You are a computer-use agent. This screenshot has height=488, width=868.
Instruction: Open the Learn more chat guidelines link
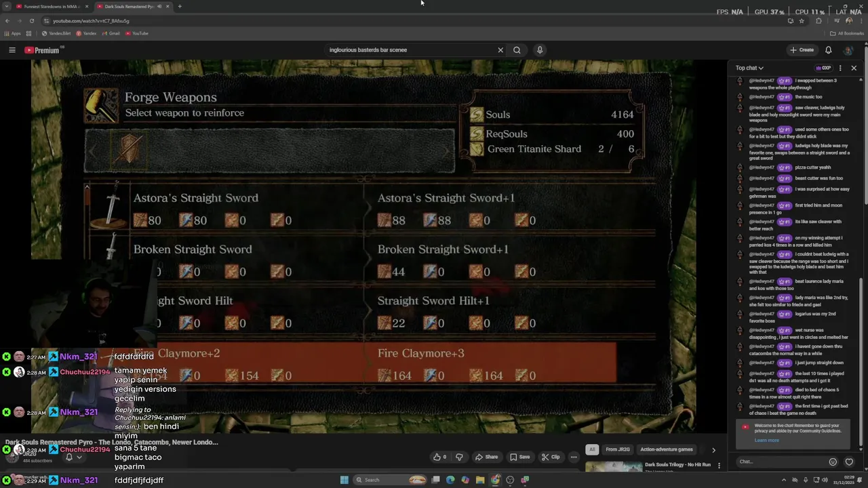pos(766,440)
